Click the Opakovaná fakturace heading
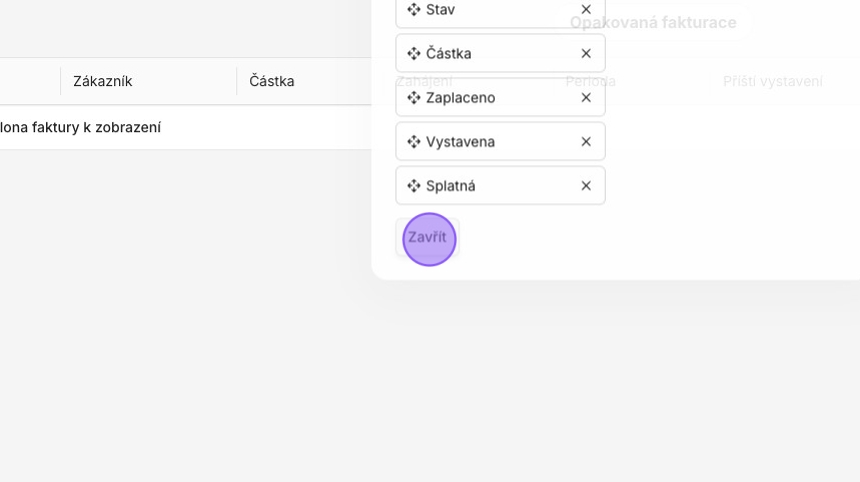Screen dimensions: 860x482 652,22
